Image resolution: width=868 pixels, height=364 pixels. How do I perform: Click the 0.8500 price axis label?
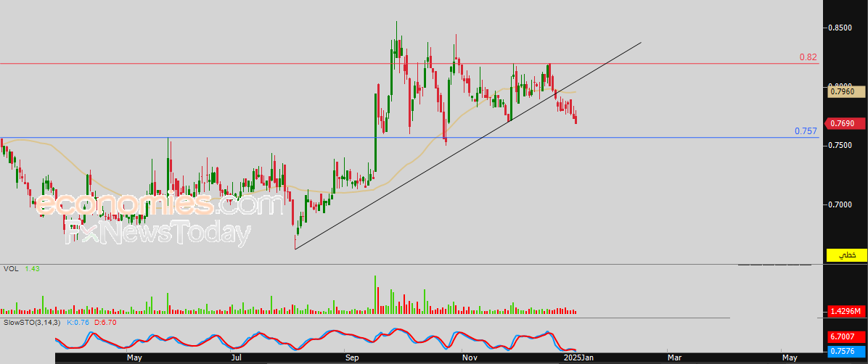tap(841, 28)
